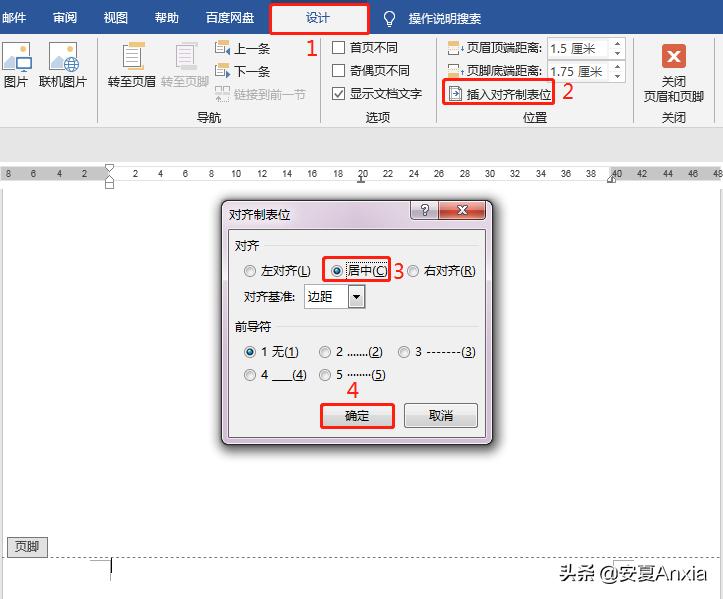Click the dialog help question mark button
The image size is (723, 599).
click(x=425, y=210)
